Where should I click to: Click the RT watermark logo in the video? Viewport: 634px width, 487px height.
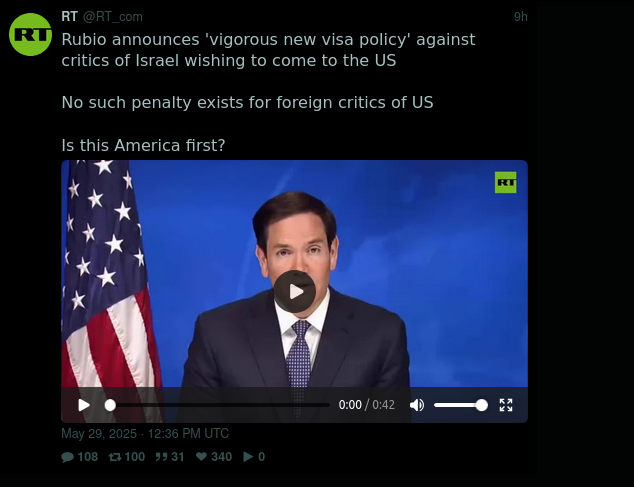click(505, 182)
